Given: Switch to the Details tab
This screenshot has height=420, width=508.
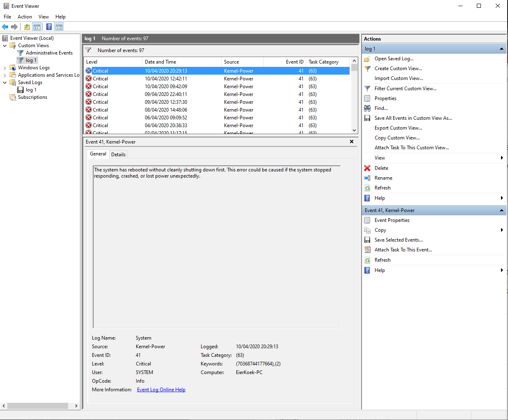Looking at the screenshot, I should [118, 155].
